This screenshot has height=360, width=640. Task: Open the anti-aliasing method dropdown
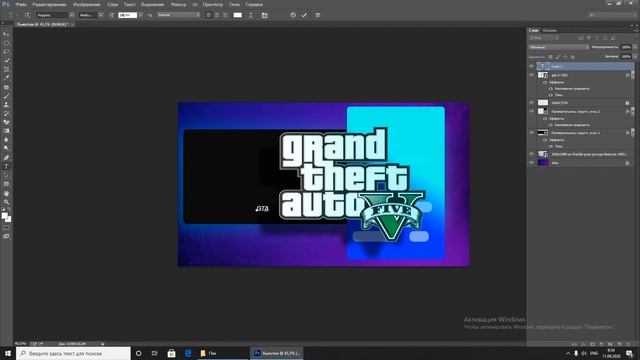point(178,15)
